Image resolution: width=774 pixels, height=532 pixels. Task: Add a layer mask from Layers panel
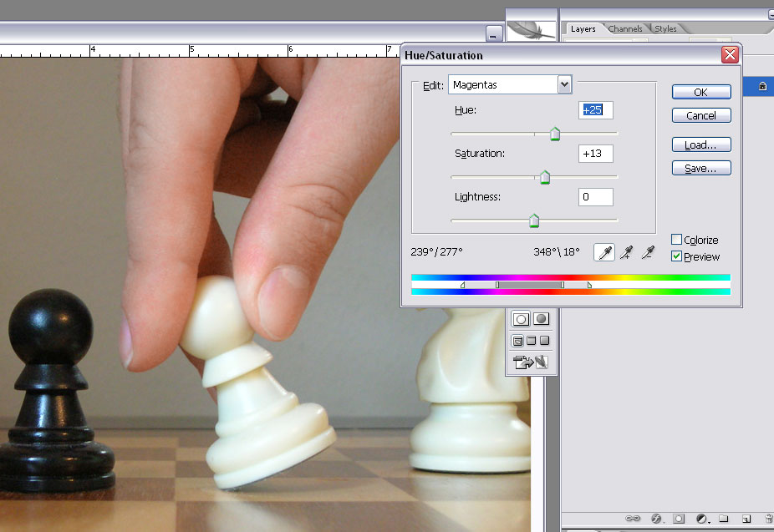point(679,518)
